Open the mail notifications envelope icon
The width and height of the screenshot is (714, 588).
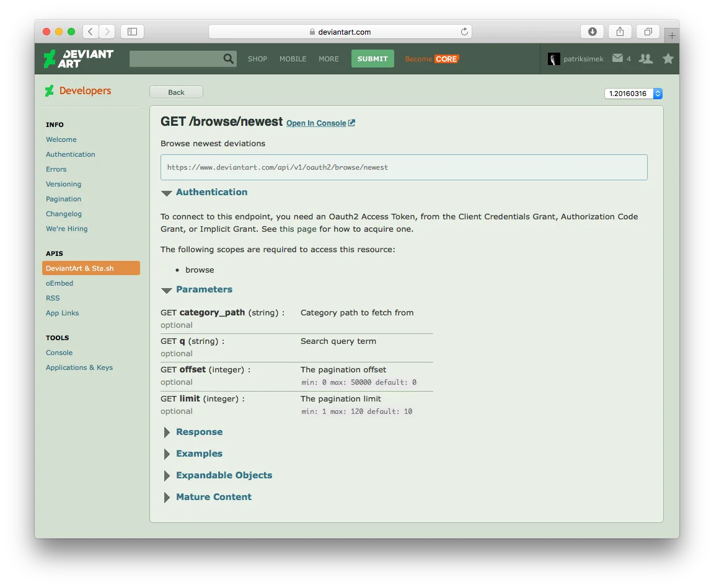[x=617, y=58]
